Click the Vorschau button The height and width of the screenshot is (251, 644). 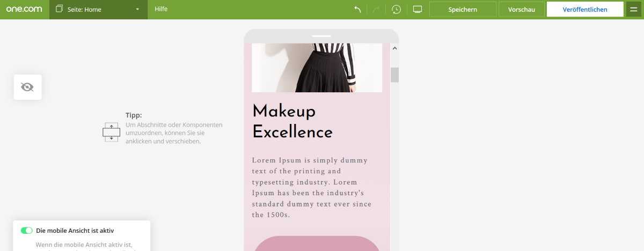521,10
